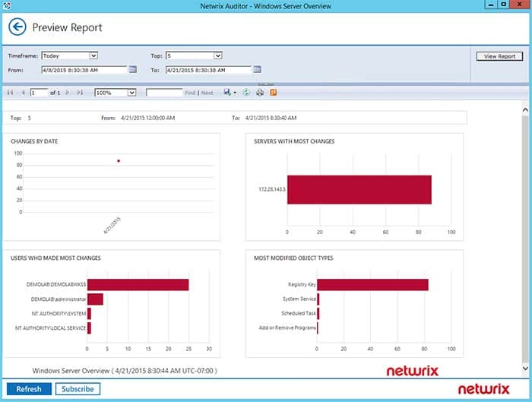Go to previous report page
This screenshot has width=532, height=402.
23,93
